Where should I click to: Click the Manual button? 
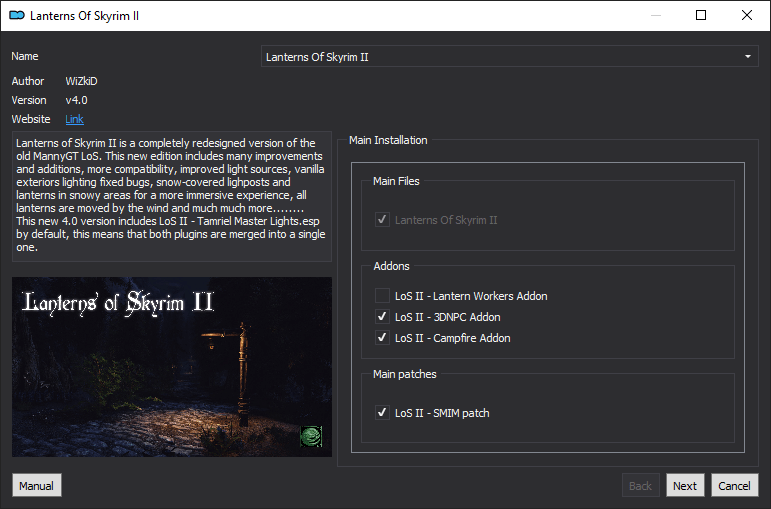36,485
